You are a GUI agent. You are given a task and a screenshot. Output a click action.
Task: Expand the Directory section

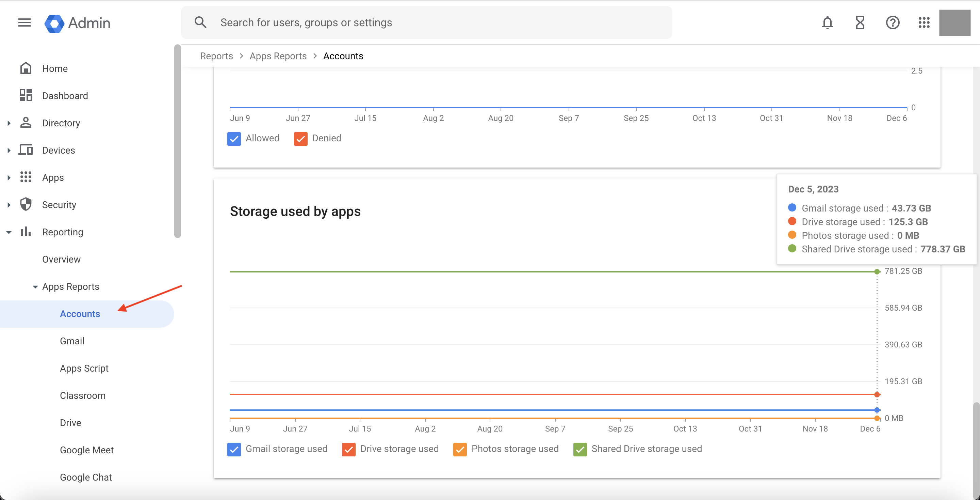[9, 123]
